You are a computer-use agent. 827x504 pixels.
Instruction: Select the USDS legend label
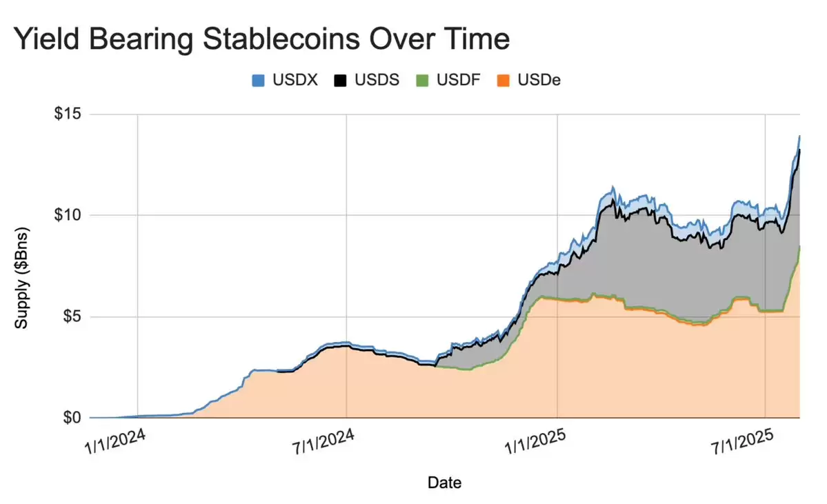(x=377, y=80)
